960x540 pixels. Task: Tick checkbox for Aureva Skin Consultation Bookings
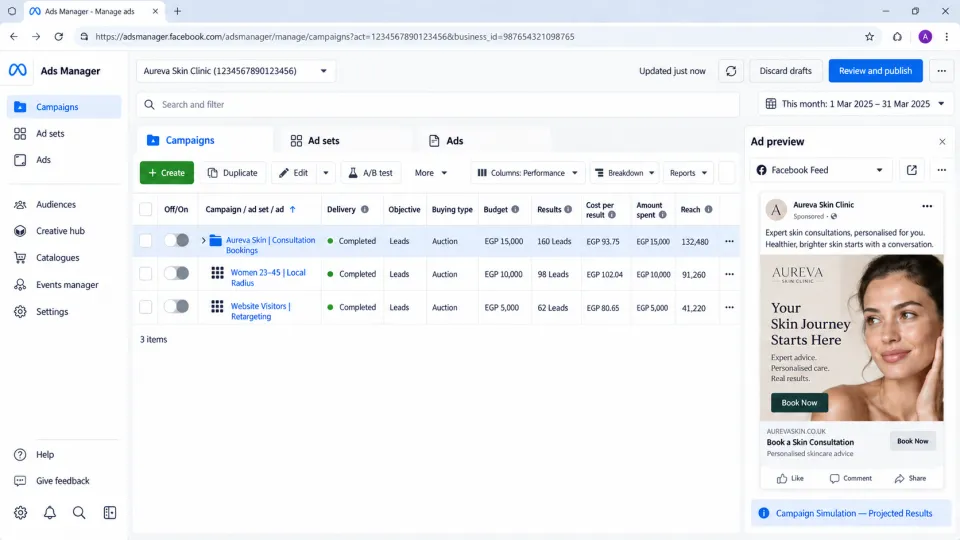146,241
